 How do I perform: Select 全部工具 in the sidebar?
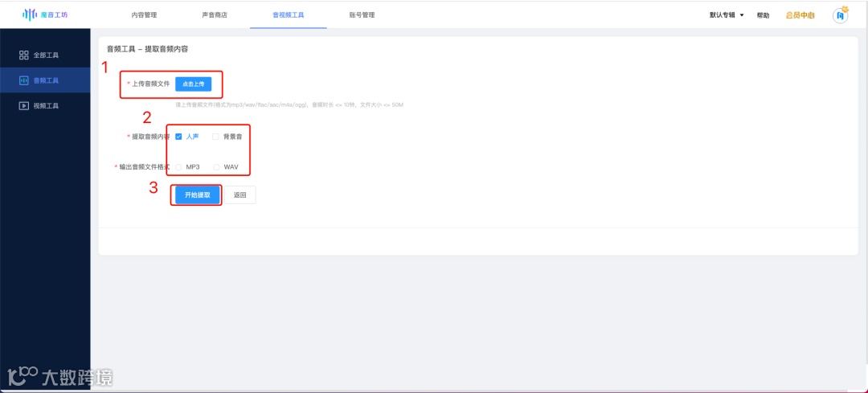(x=45, y=55)
